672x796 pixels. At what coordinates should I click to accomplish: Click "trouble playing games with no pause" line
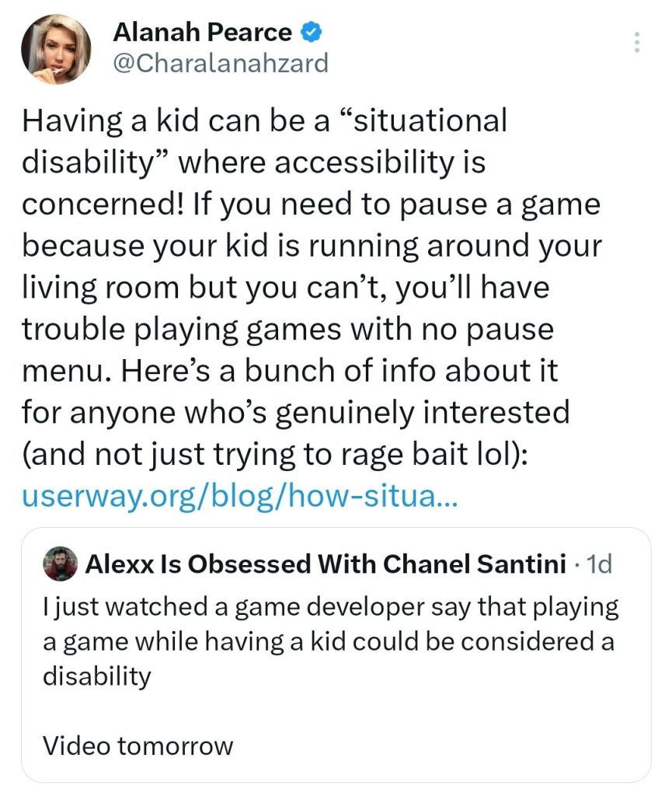[x=287, y=330]
